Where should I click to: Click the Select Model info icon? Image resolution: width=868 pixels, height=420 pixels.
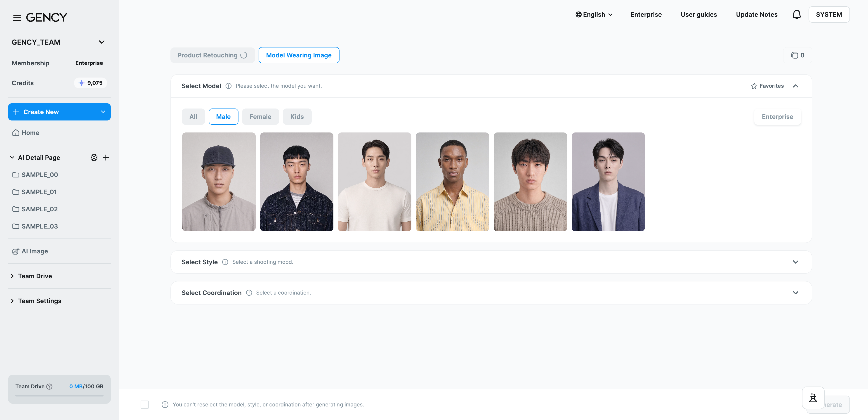(x=229, y=86)
